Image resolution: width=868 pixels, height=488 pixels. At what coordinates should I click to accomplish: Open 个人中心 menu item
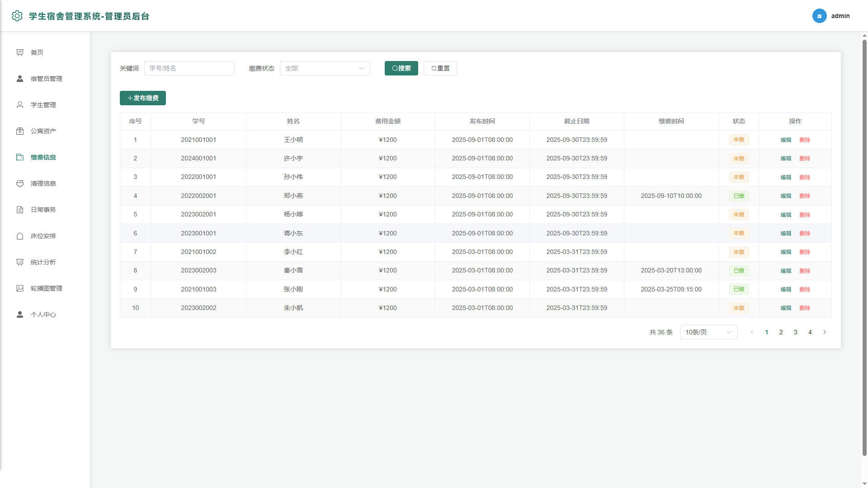45,314
